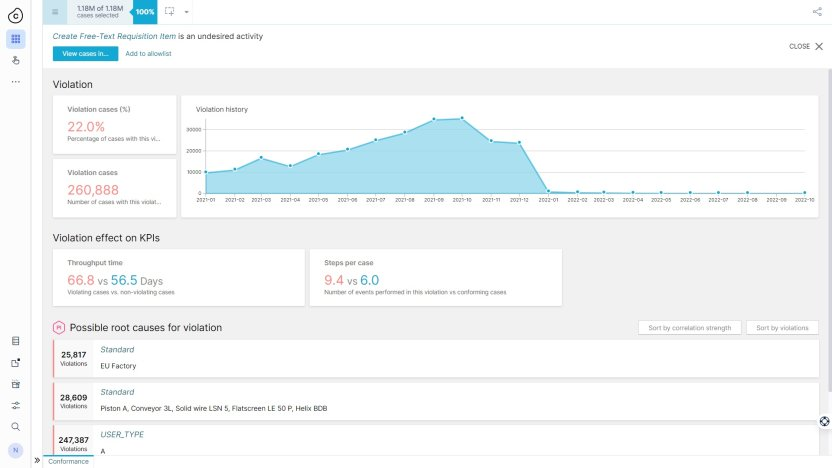The image size is (832, 468).
Task: Open the EU Factory root cause row
Action: (436, 359)
